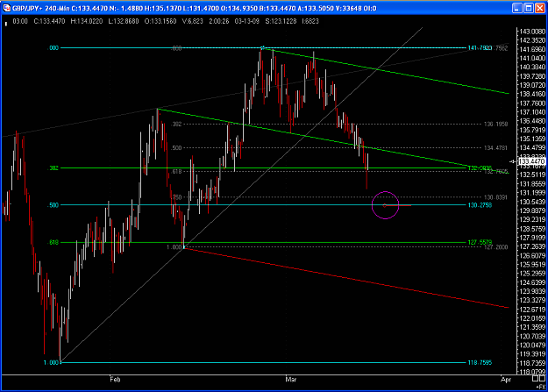Image resolution: width=548 pixels, height=392 pixels.
Task: Click the cyan .500 ratio label on left
Action: [x=53, y=205]
